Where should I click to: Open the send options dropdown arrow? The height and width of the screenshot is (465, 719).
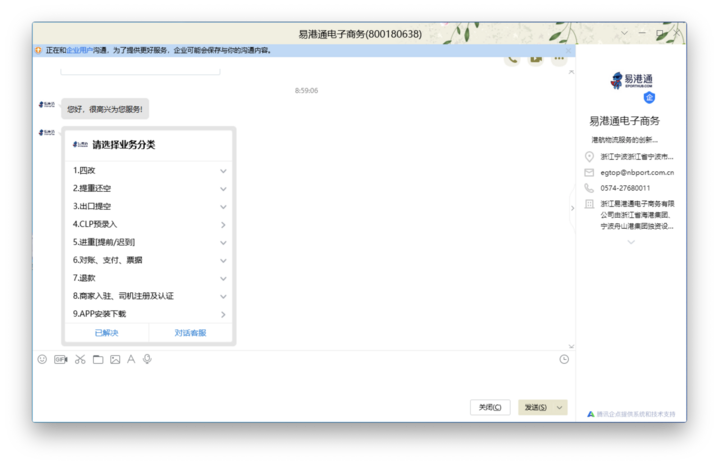pos(560,408)
